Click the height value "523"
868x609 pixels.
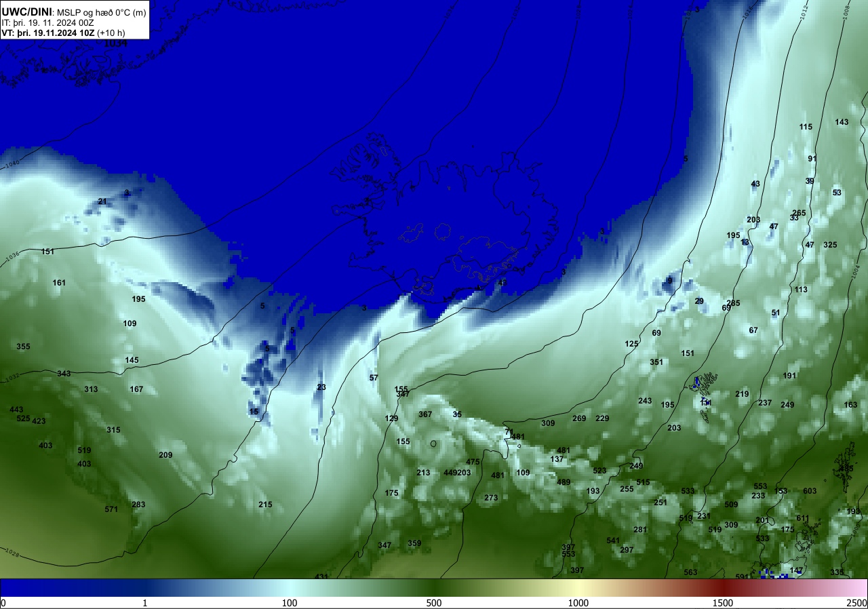(599, 471)
